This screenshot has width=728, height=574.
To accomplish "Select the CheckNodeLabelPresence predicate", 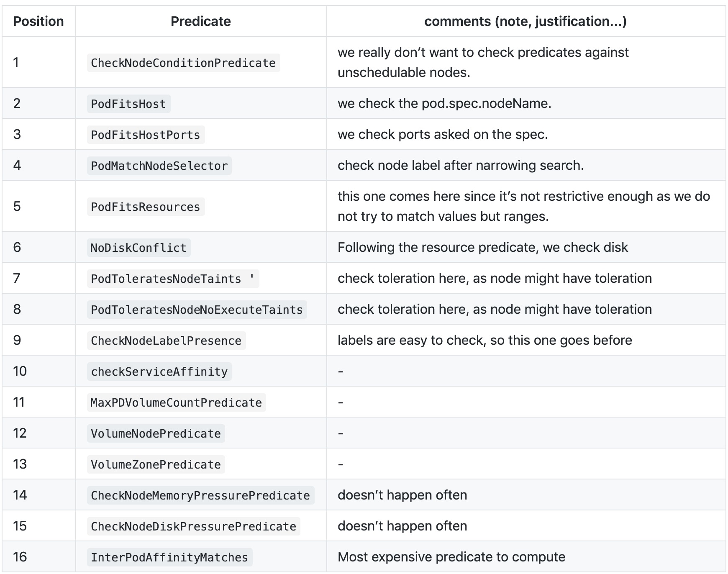I will 166,341.
